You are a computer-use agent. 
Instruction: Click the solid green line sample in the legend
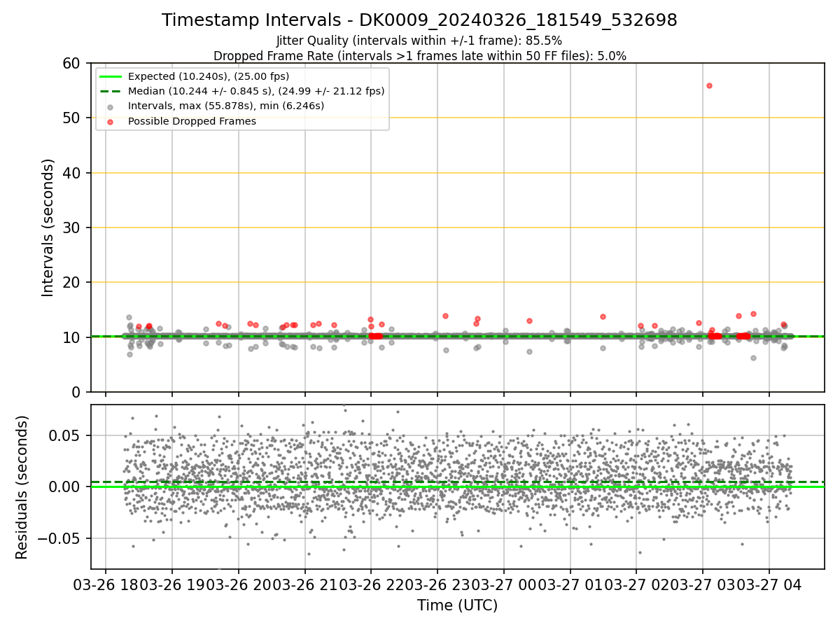coord(111,76)
